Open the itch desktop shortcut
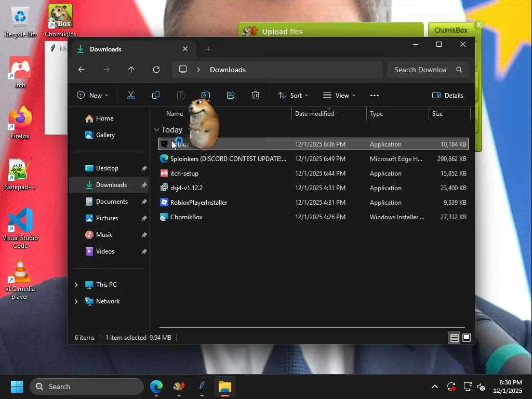 click(20, 73)
